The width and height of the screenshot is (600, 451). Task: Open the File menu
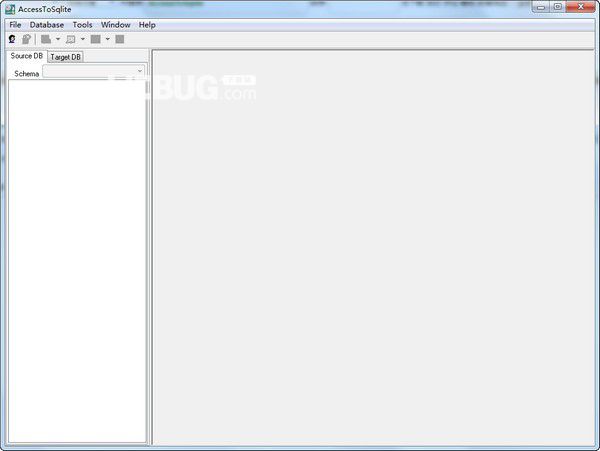pos(15,25)
